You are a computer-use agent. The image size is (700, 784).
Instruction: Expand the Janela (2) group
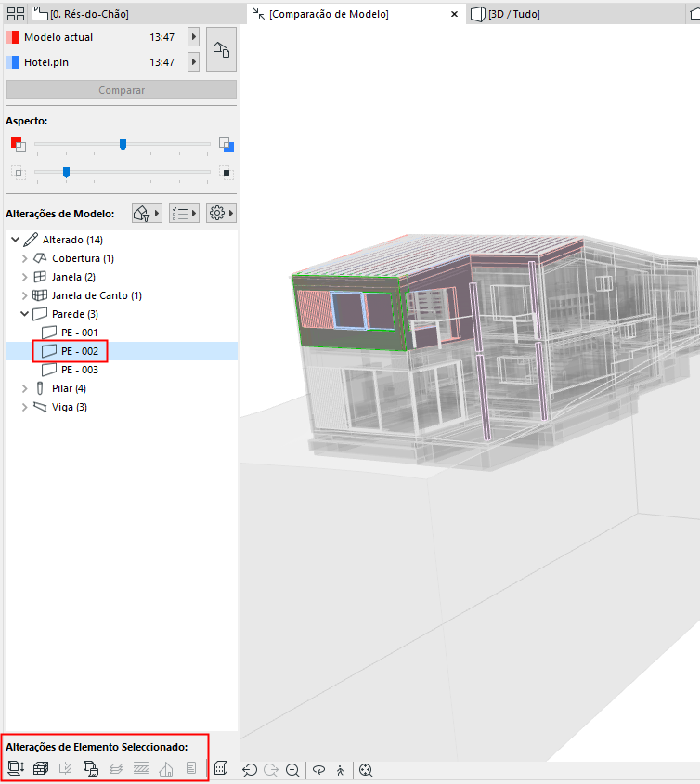(24, 277)
